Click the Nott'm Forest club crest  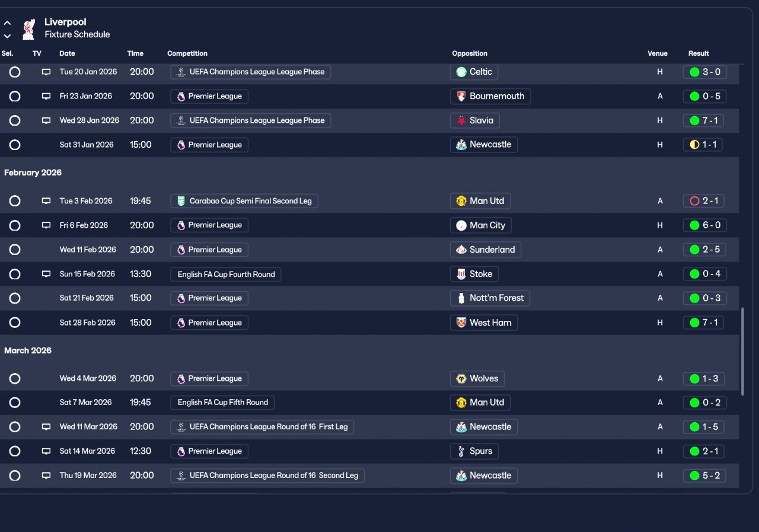[x=461, y=298]
